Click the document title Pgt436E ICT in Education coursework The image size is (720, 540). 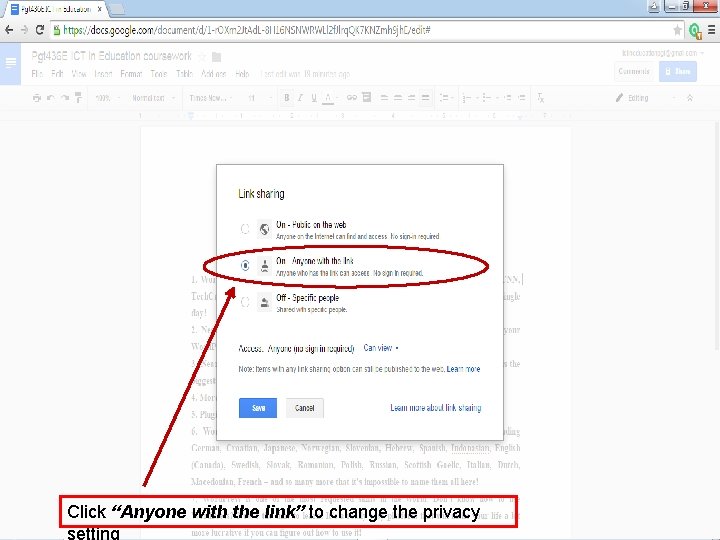[x=112, y=56]
